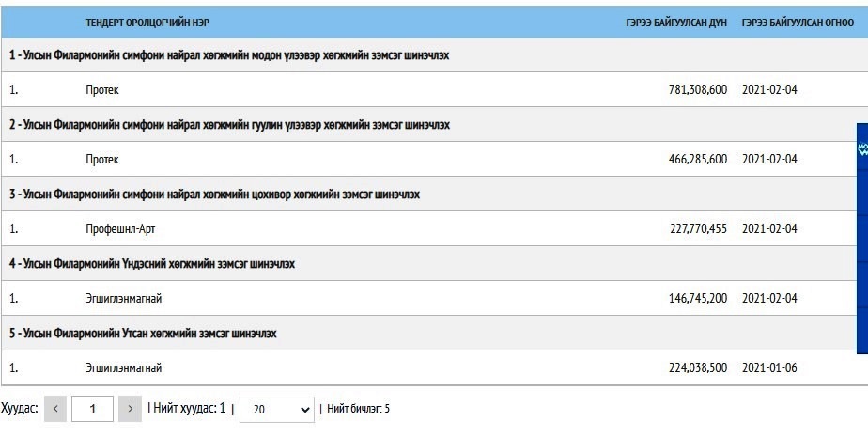Click Протек bidder with amount 781,308,600
Image resolution: width=868 pixels, height=436 pixels.
click(101, 90)
